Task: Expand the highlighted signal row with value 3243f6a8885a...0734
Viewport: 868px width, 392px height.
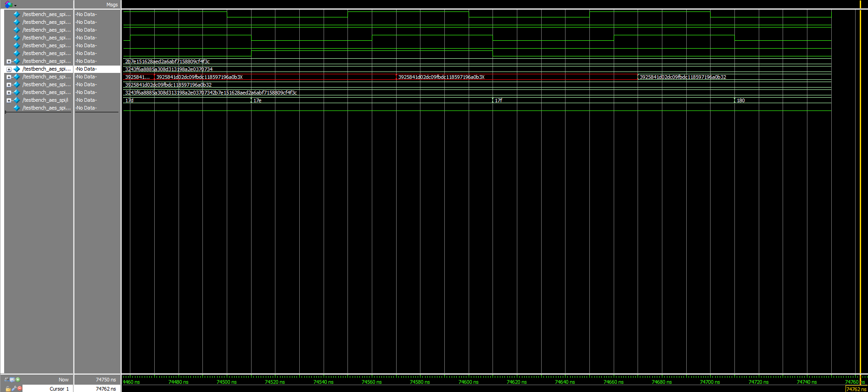Action: pos(9,69)
